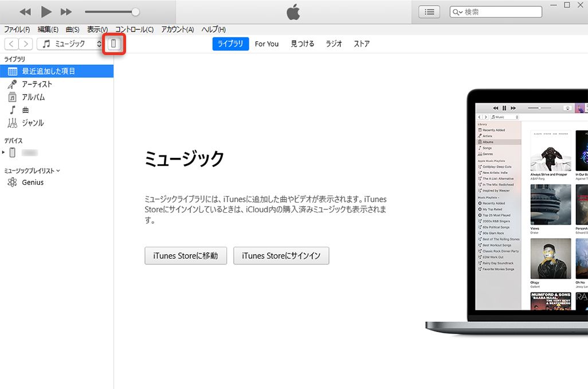Select 曲 in the sidebar
This screenshot has height=389, width=588.
(x=57, y=110)
